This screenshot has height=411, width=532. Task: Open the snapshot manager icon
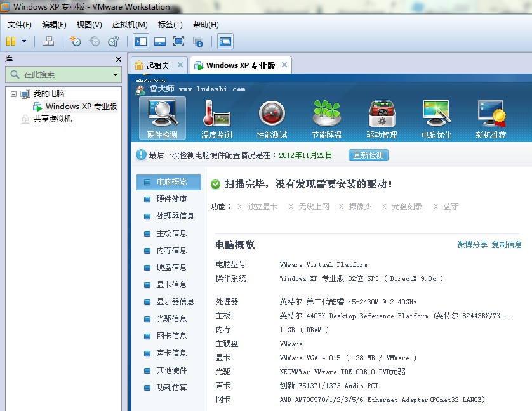114,41
